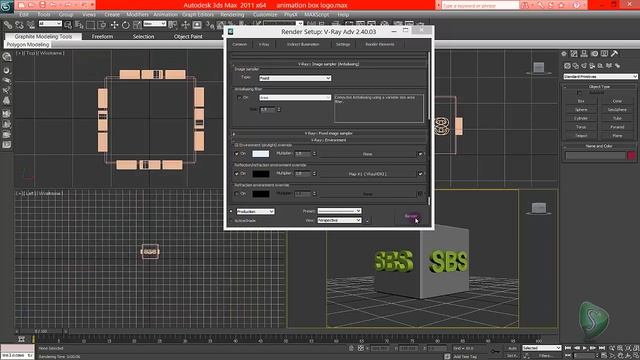Click the Render button in Render Setup
Image resolution: width=640 pixels, height=360 pixels.
tap(411, 216)
